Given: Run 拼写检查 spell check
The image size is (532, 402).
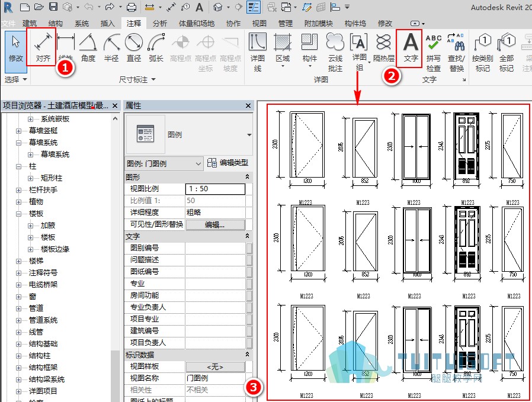Looking at the screenshot, I should (433, 53).
